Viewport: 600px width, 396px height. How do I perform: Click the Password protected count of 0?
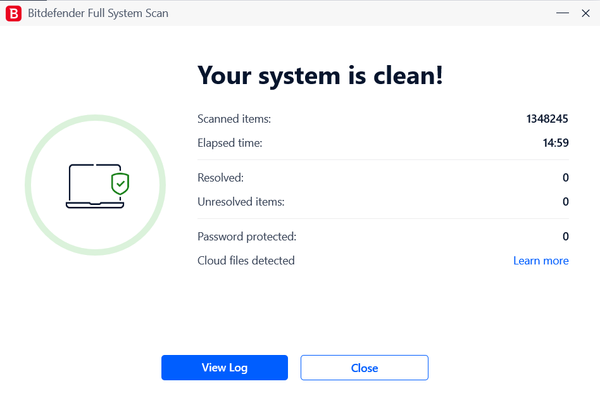(x=566, y=236)
